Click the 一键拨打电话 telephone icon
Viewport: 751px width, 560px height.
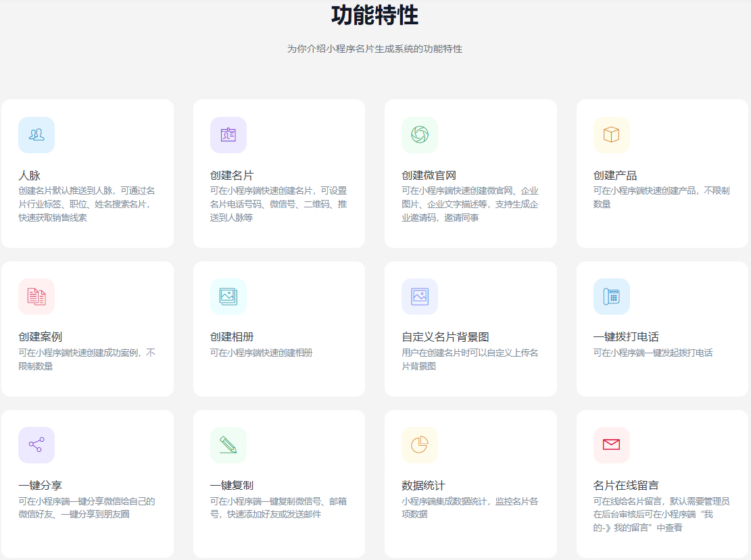(612, 297)
